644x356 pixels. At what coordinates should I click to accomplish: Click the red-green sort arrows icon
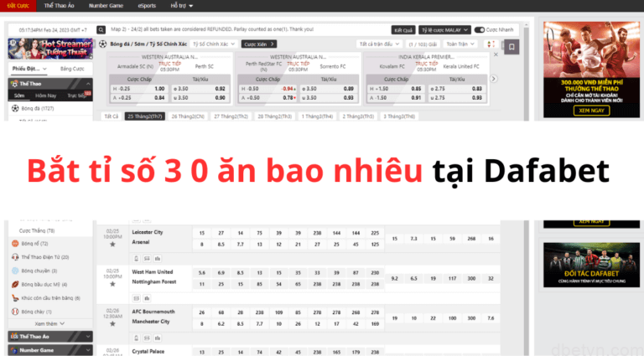[x=491, y=44]
